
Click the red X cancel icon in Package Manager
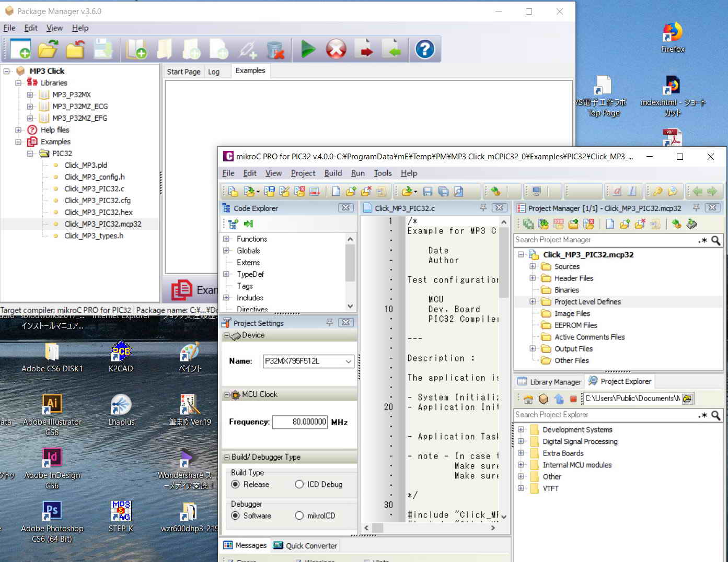[336, 49]
